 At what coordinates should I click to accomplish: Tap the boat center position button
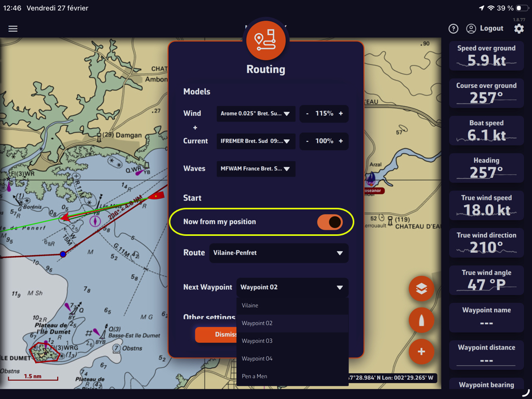click(x=421, y=321)
